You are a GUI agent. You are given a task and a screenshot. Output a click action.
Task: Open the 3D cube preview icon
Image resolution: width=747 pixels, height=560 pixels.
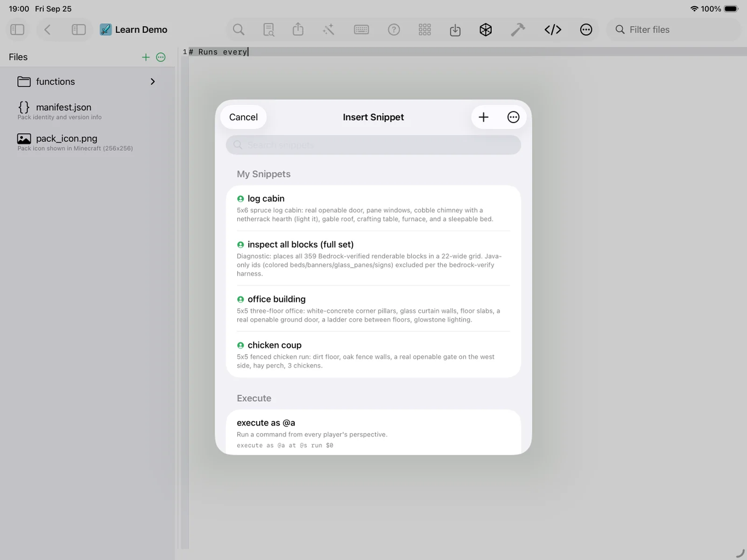pyautogui.click(x=486, y=30)
